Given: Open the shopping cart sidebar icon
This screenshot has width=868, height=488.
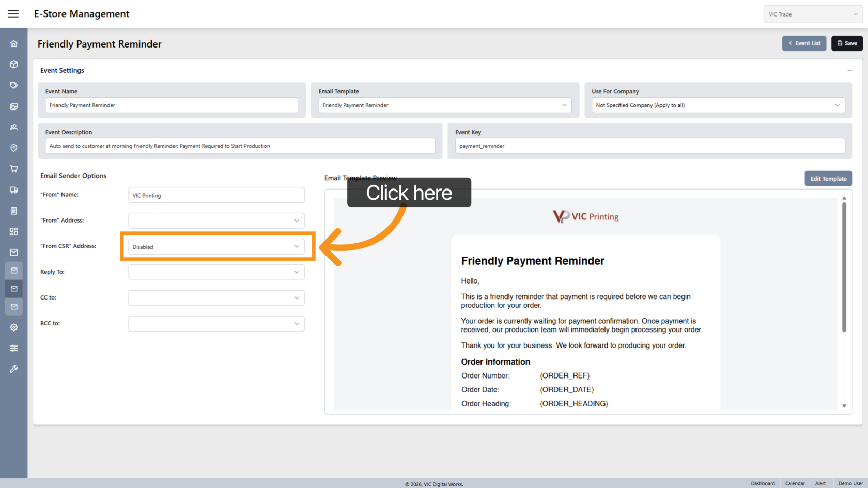Looking at the screenshot, I should (14, 169).
